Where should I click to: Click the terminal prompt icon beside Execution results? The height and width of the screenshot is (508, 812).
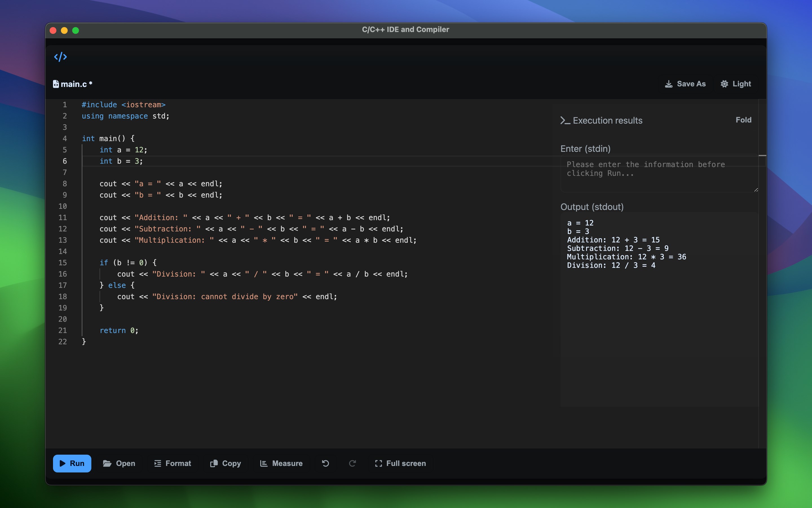tap(565, 120)
